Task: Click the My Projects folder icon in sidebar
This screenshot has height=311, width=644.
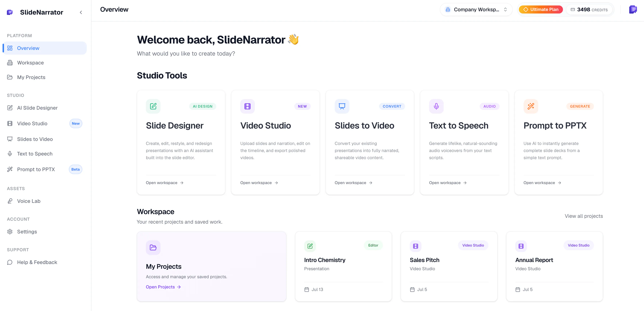Action: point(10,77)
